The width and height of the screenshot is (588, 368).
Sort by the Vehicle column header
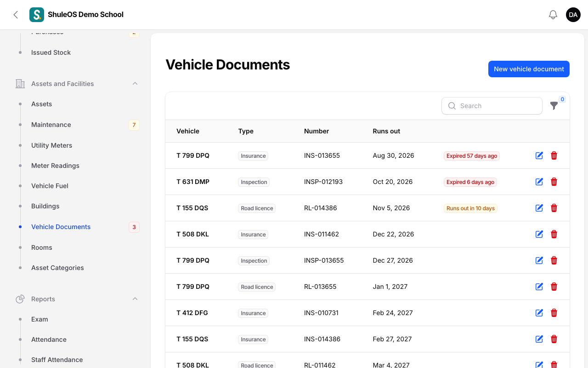188,131
